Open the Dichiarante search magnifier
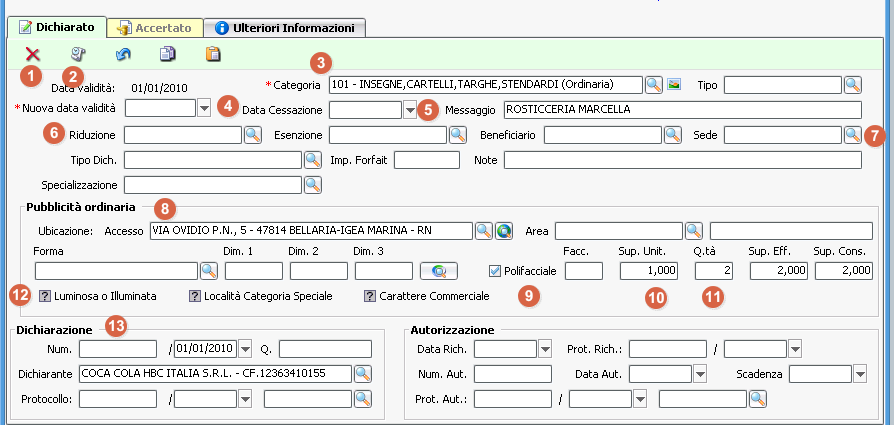The height and width of the screenshot is (425, 894). tap(362, 373)
